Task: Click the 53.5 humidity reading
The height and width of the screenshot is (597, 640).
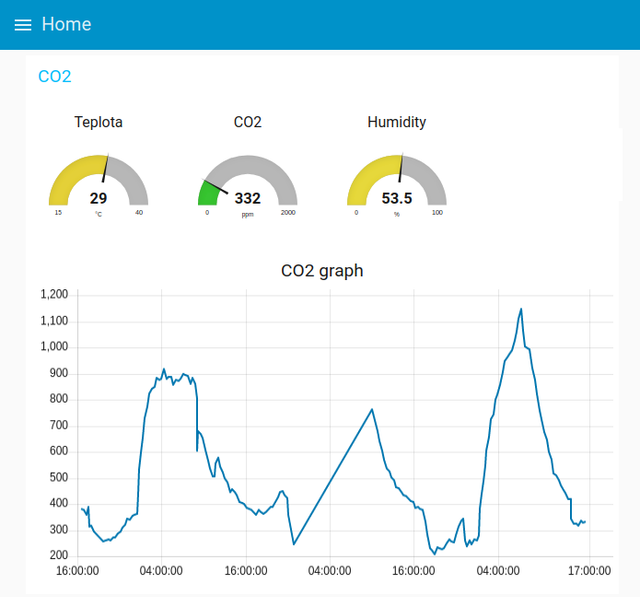Action: 397,198
